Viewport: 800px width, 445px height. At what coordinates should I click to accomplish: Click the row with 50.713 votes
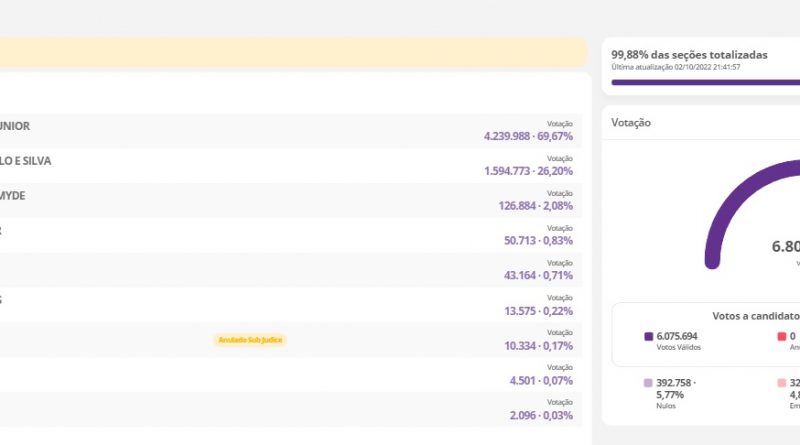[290, 235]
